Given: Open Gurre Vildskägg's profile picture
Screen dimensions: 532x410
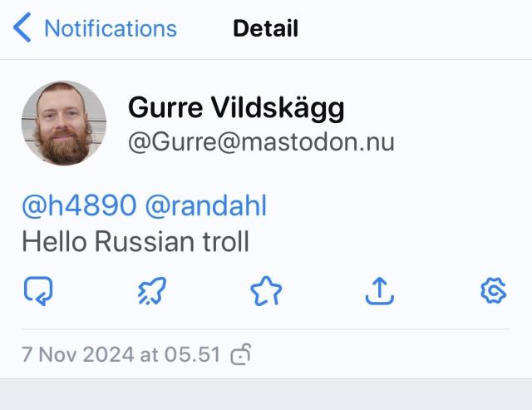Looking at the screenshot, I should point(64,123).
